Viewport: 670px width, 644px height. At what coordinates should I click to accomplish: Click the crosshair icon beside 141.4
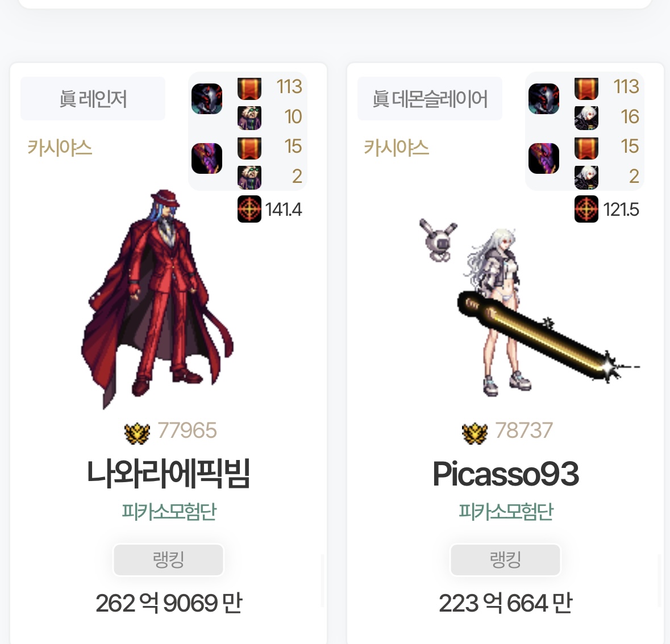pos(249,209)
